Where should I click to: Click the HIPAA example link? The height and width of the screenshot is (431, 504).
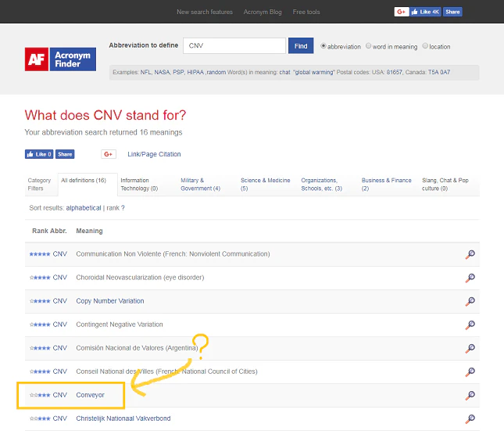tap(195, 72)
